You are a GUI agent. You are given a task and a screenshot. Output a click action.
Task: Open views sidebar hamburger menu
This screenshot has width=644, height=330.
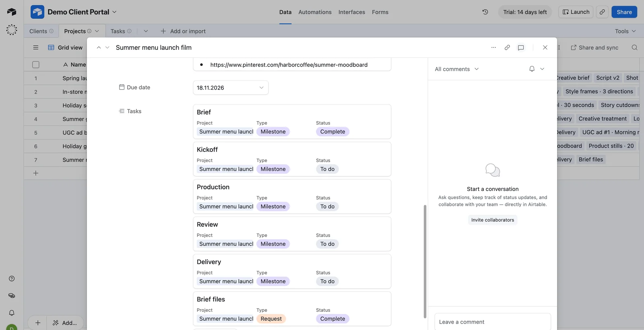(35, 47)
